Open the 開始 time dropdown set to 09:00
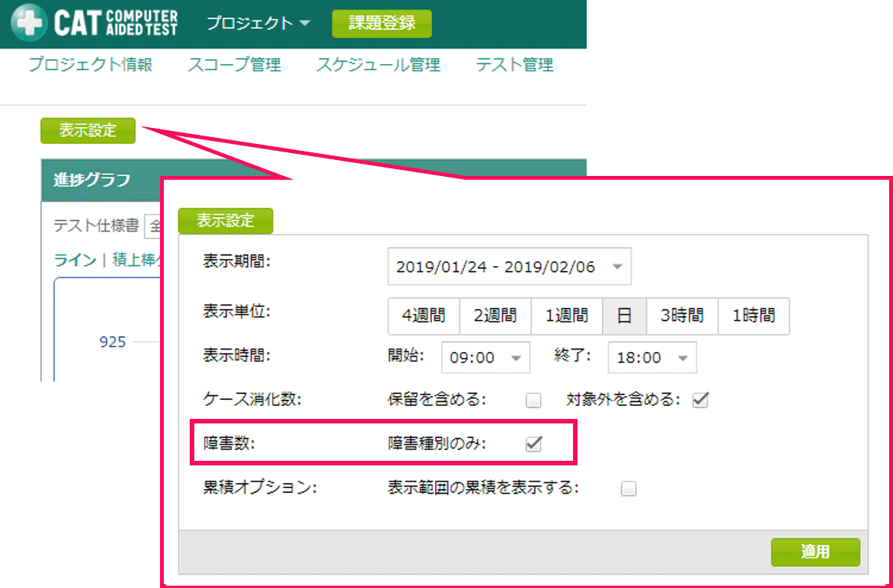 click(x=485, y=357)
